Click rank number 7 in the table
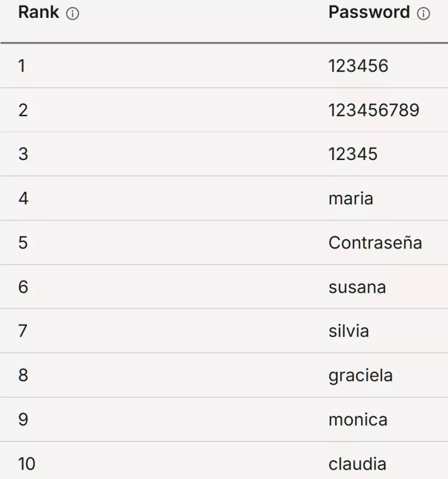Image resolution: width=448 pixels, height=479 pixels. coord(23,331)
